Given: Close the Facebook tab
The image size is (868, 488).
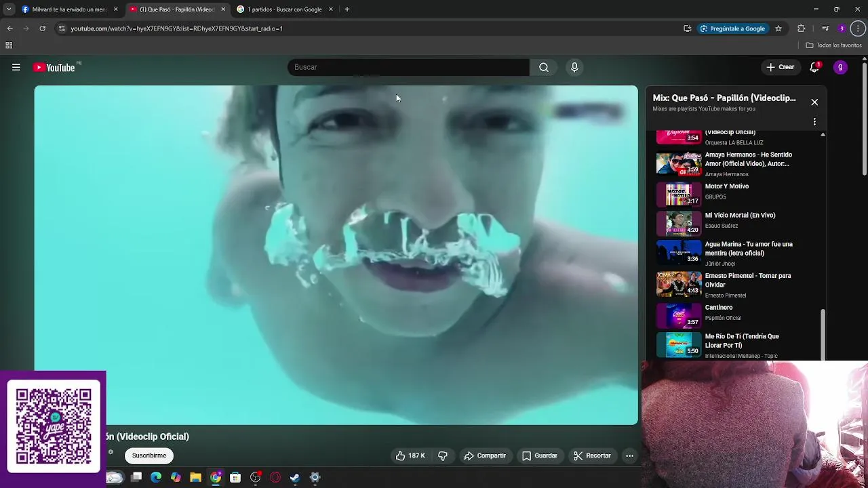Looking at the screenshot, I should pos(115,9).
